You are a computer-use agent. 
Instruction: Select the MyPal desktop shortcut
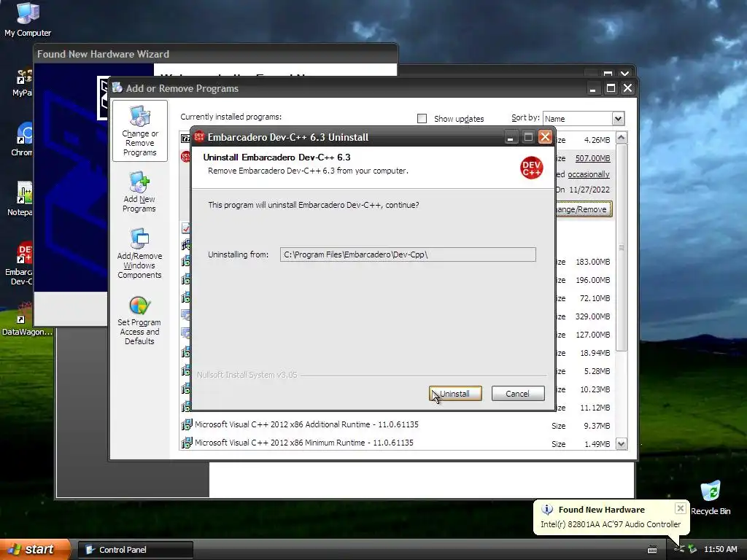tap(23, 82)
